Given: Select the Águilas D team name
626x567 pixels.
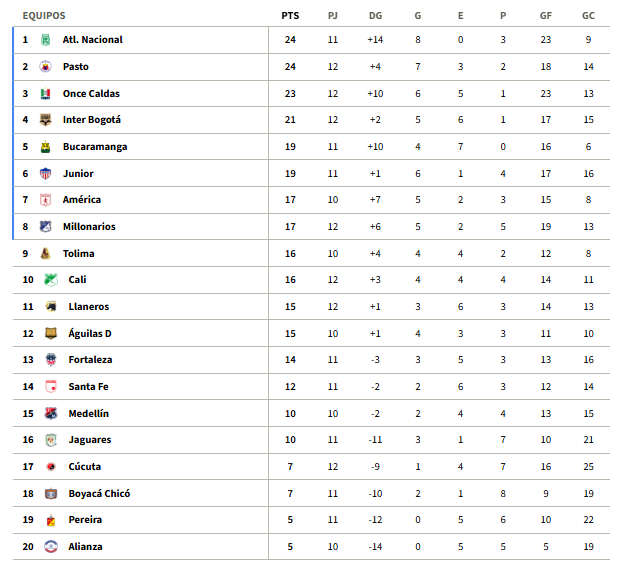Looking at the screenshot, I should (x=89, y=334).
